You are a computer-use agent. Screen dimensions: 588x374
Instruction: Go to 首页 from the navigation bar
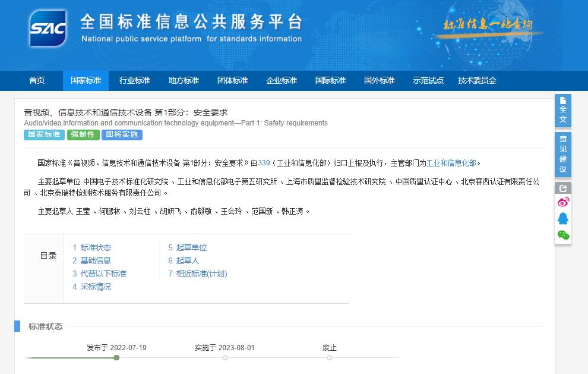(37, 80)
